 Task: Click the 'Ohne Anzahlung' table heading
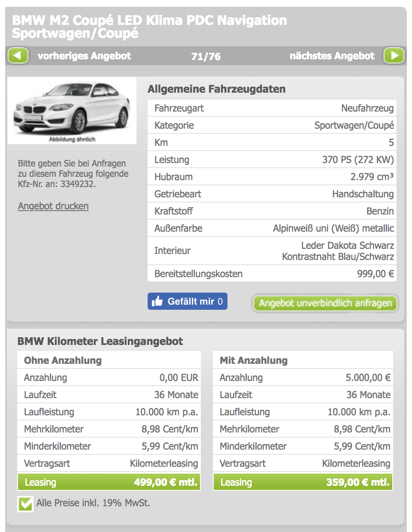[x=63, y=360]
